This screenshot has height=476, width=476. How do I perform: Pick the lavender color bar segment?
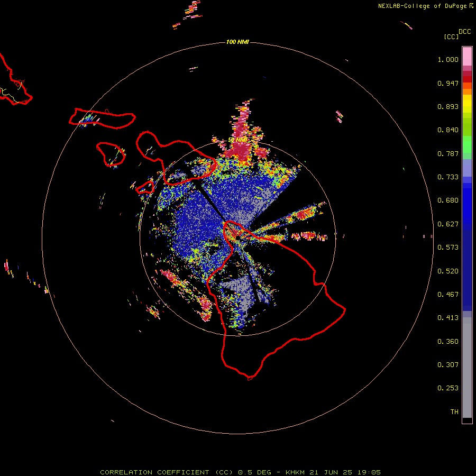tap(467, 168)
